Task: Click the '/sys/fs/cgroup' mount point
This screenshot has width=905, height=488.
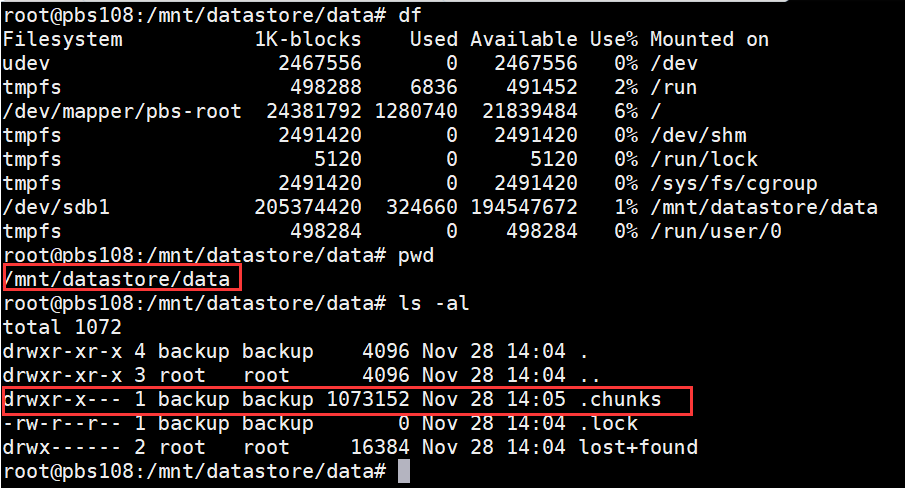Action: (734, 183)
